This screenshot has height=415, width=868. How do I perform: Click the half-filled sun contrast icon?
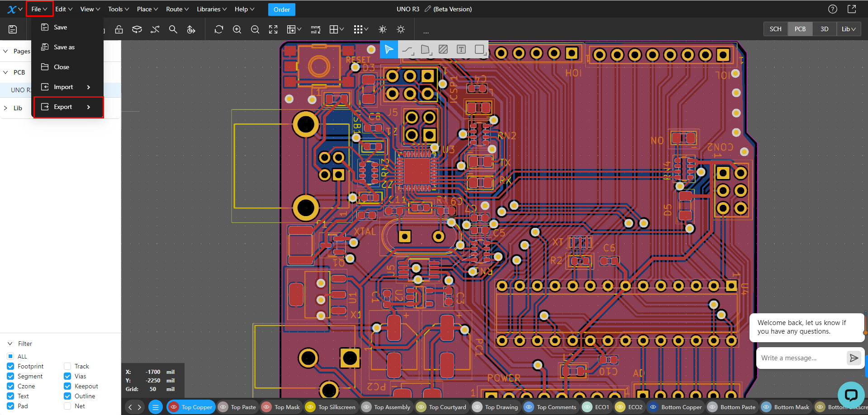point(383,29)
